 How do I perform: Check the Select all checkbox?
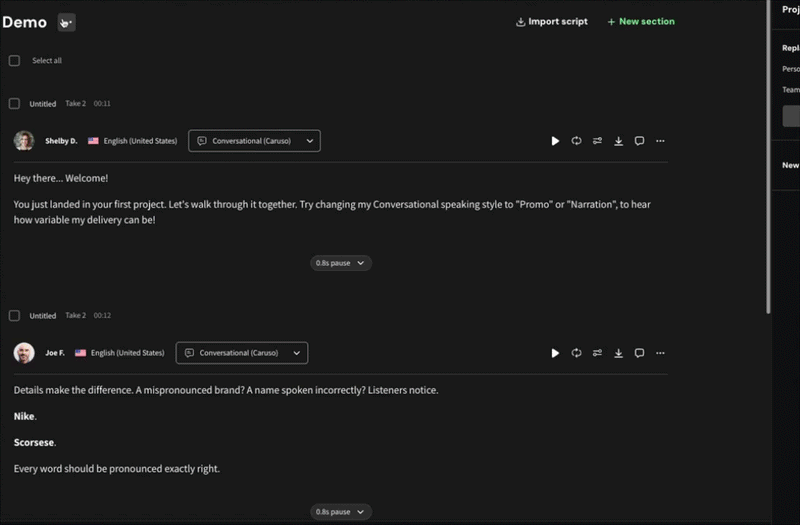point(14,61)
